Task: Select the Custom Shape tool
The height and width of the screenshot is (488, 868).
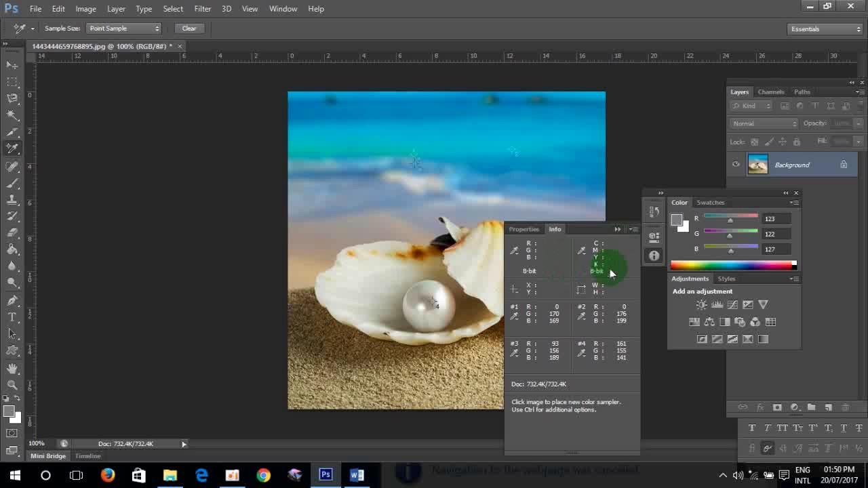Action: pyautogui.click(x=12, y=351)
